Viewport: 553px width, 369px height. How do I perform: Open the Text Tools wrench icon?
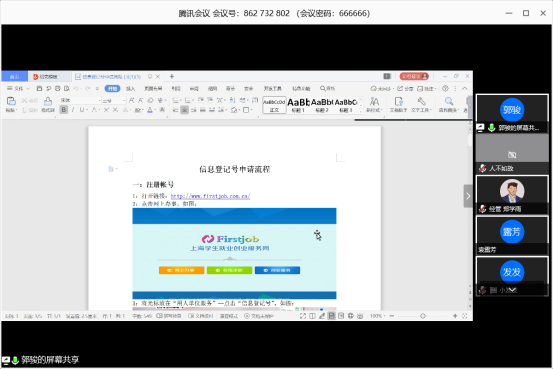421,102
